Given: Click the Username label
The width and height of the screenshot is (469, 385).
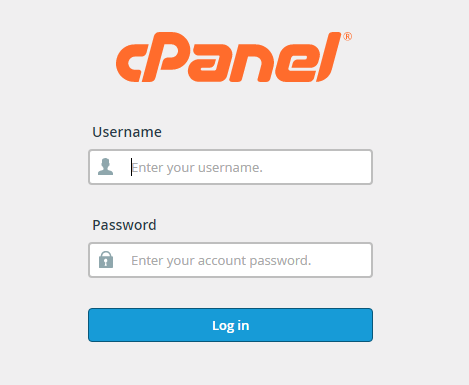Looking at the screenshot, I should pos(127,132).
